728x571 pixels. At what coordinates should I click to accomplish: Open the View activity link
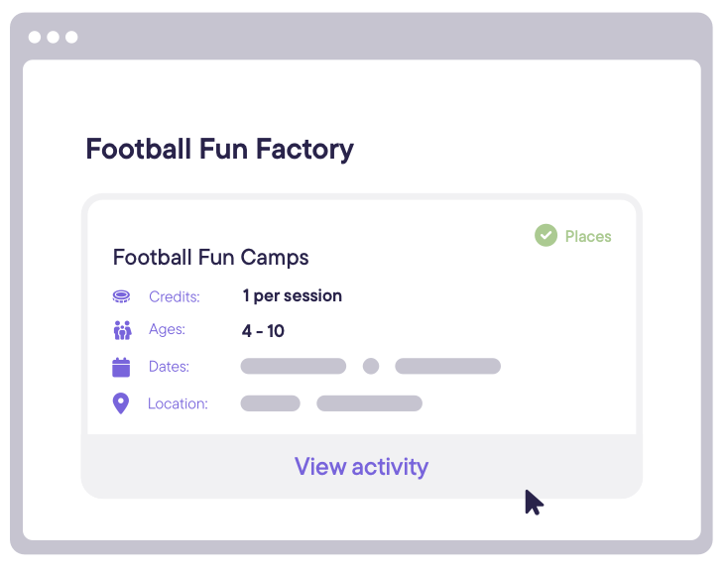pyautogui.click(x=361, y=467)
